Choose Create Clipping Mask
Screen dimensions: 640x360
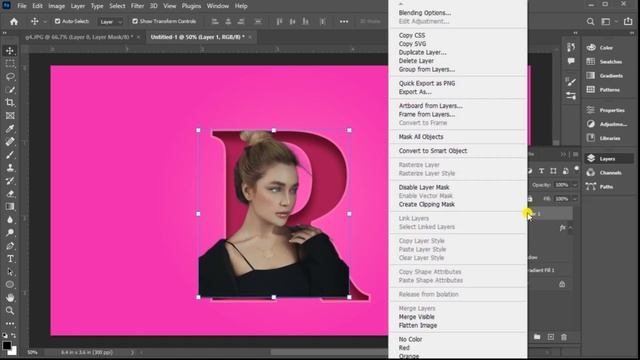(427, 204)
